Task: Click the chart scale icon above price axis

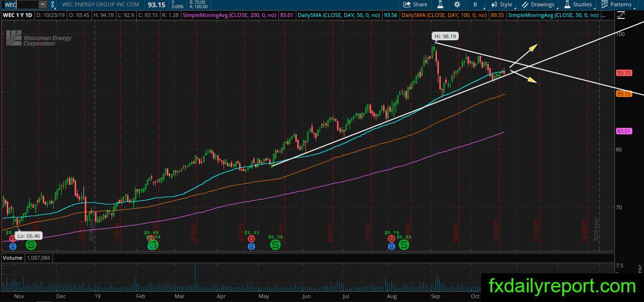Action: click(621, 16)
